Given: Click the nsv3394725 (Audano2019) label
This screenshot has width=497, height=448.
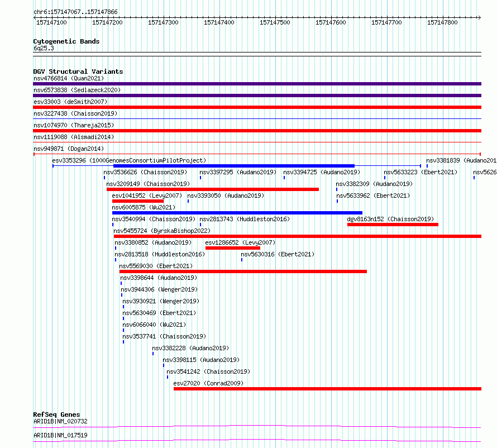Looking at the screenshot, I should pyautogui.click(x=322, y=172).
